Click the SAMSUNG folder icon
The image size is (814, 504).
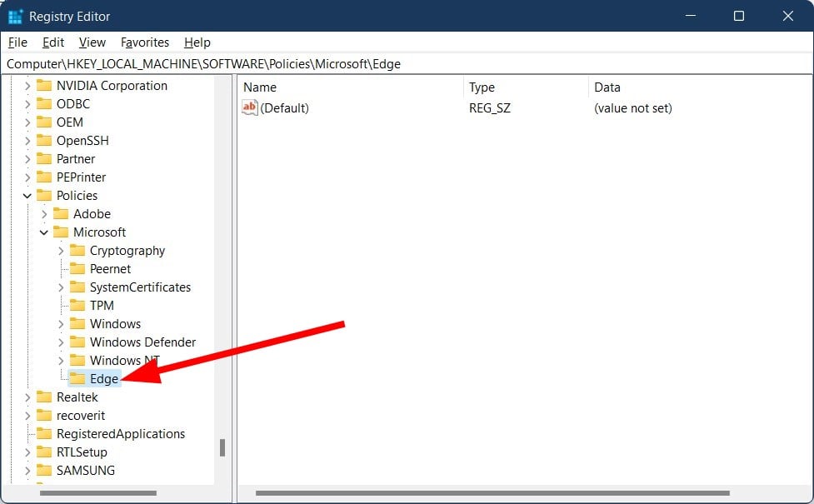pyautogui.click(x=44, y=471)
